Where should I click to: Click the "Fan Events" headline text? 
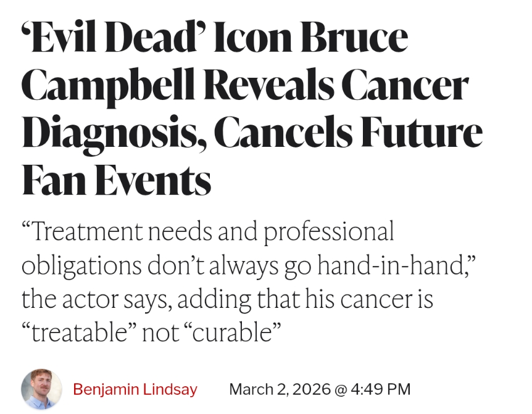(x=117, y=181)
